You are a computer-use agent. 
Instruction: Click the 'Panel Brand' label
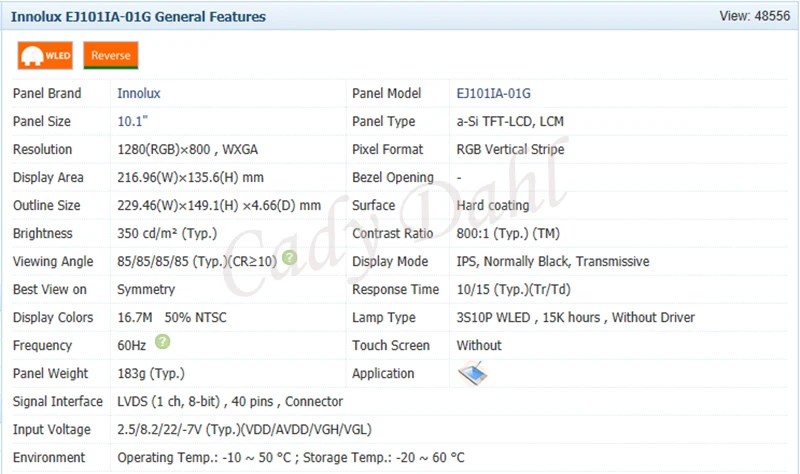click(x=47, y=93)
